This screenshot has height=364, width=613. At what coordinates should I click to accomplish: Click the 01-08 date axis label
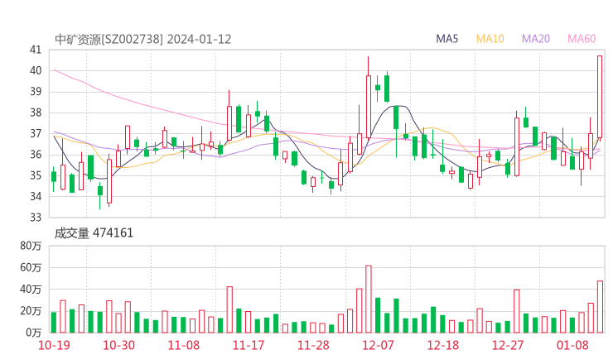[x=572, y=345]
